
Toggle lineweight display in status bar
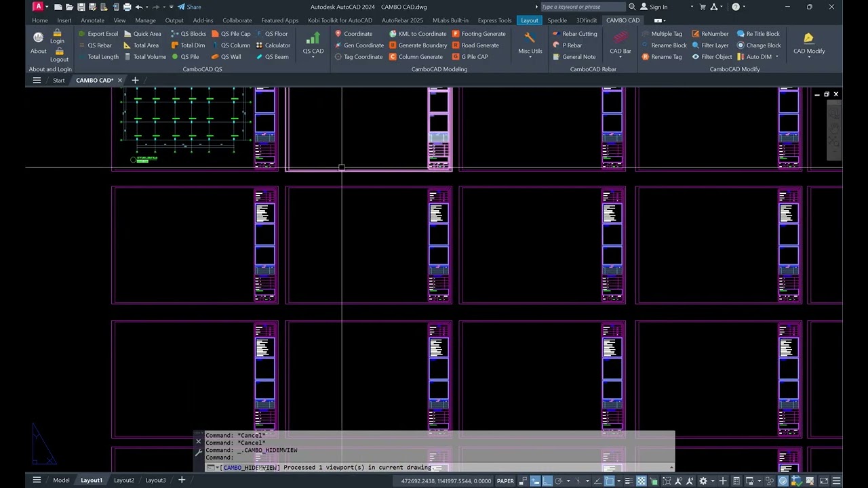(629, 481)
